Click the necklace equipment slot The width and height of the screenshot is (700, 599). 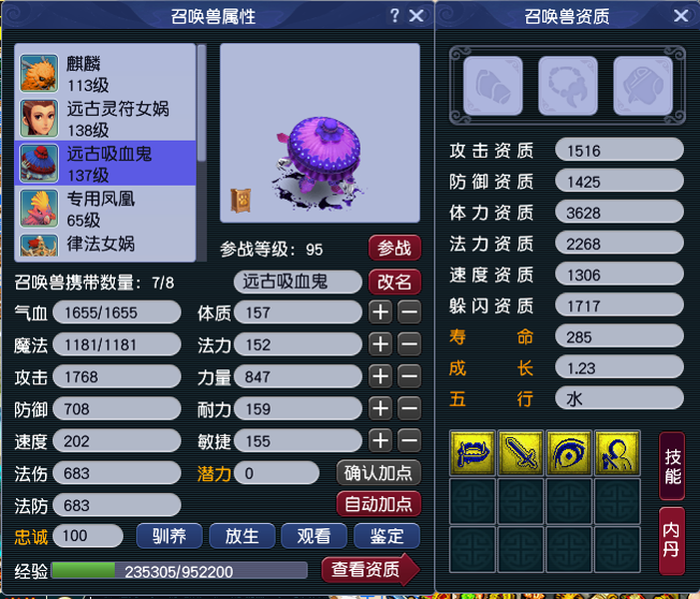[x=568, y=86]
